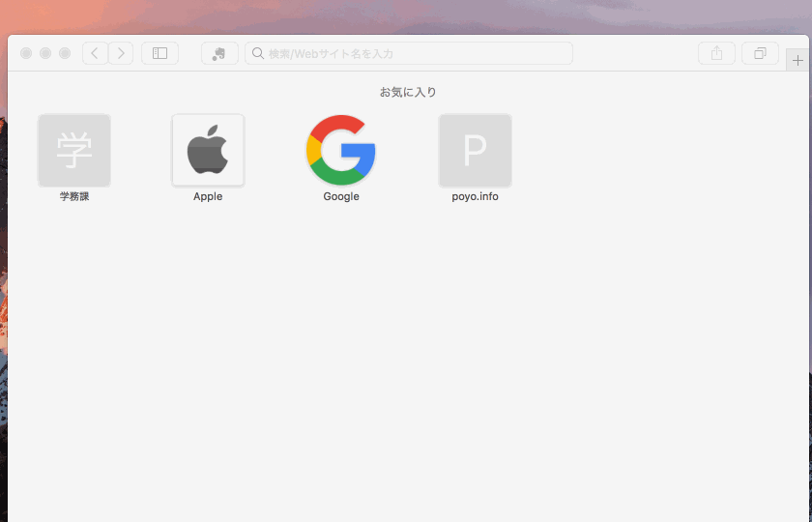This screenshot has width=812, height=522.
Task: Minimize the Safari window
Action: [45, 53]
